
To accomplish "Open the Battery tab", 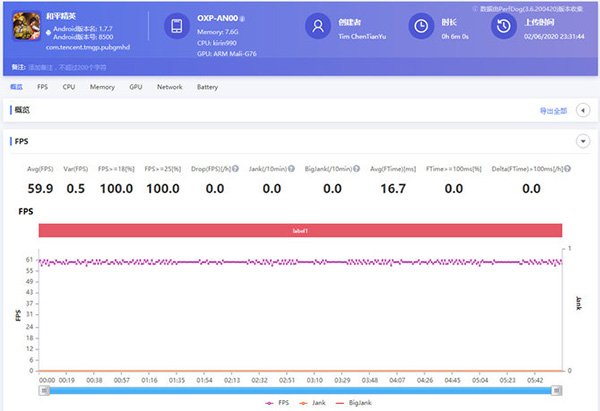I will (x=207, y=87).
